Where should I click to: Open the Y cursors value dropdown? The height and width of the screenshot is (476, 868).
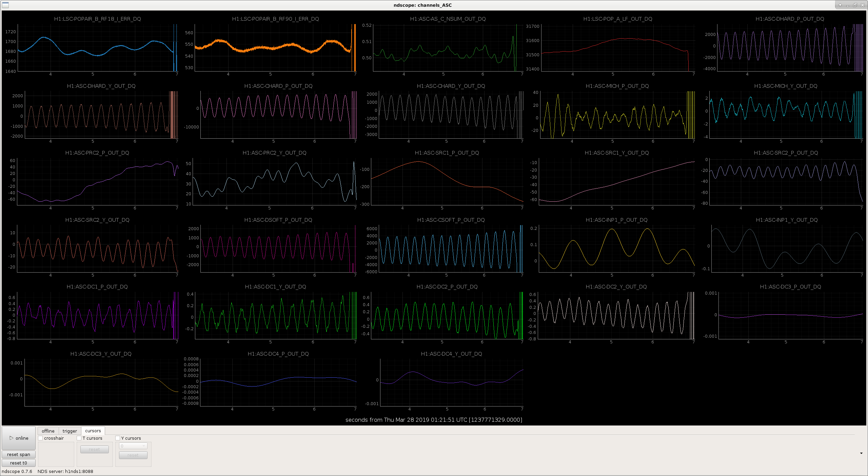click(x=133, y=446)
